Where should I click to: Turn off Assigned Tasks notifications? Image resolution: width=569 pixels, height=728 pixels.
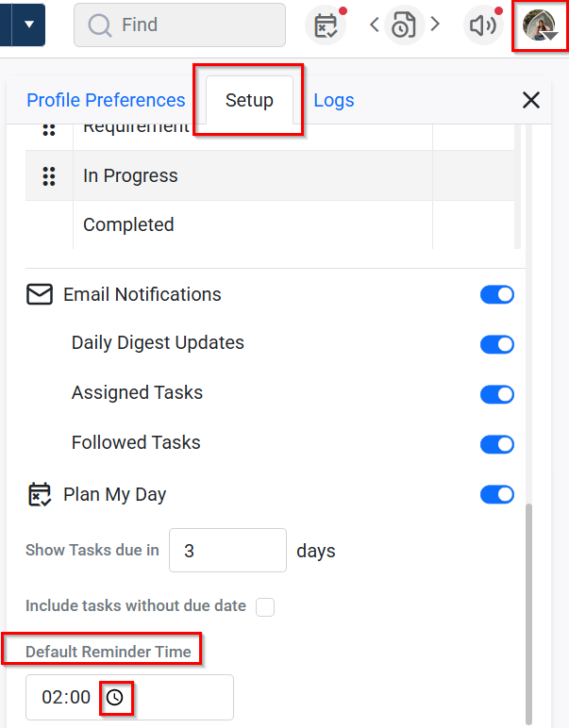[497, 393]
